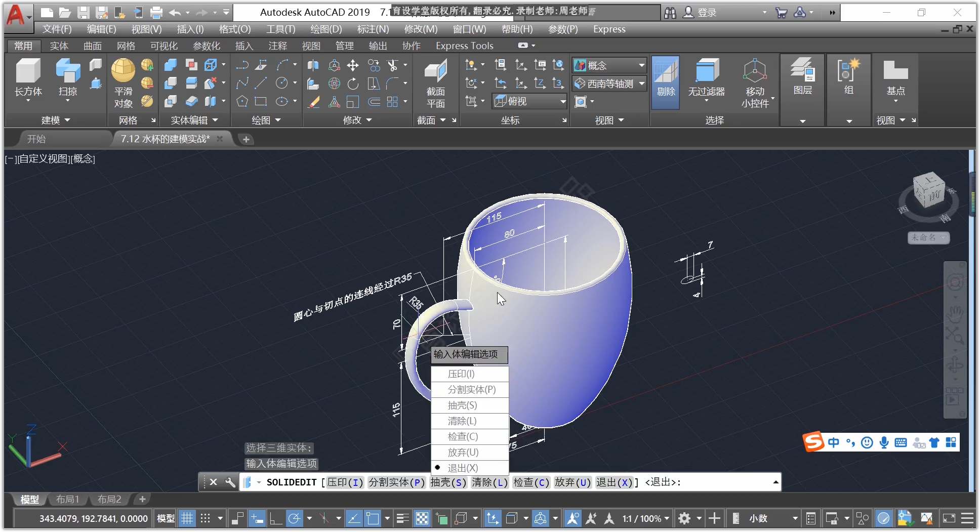This screenshot has width=980, height=532.
Task: Click the Save icon in quick access toolbar
Action: [84, 13]
